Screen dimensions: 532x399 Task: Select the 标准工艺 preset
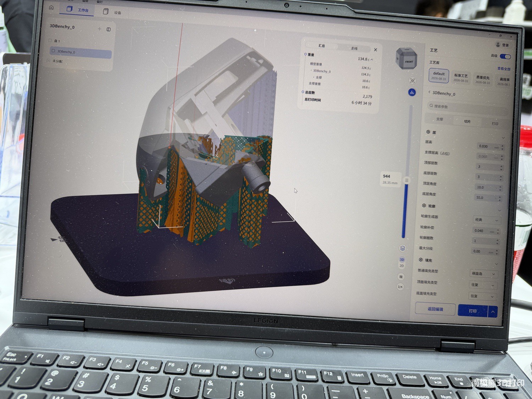click(461, 78)
